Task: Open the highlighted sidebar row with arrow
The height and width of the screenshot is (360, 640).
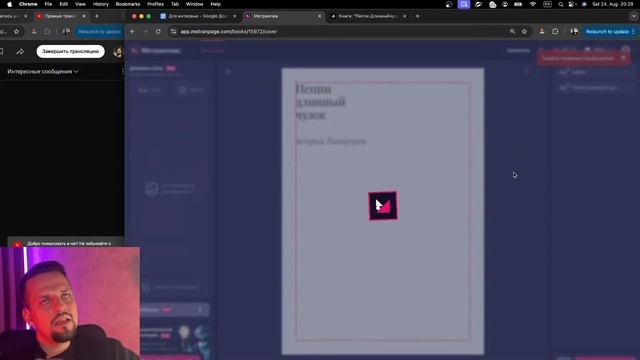Action: point(175,310)
